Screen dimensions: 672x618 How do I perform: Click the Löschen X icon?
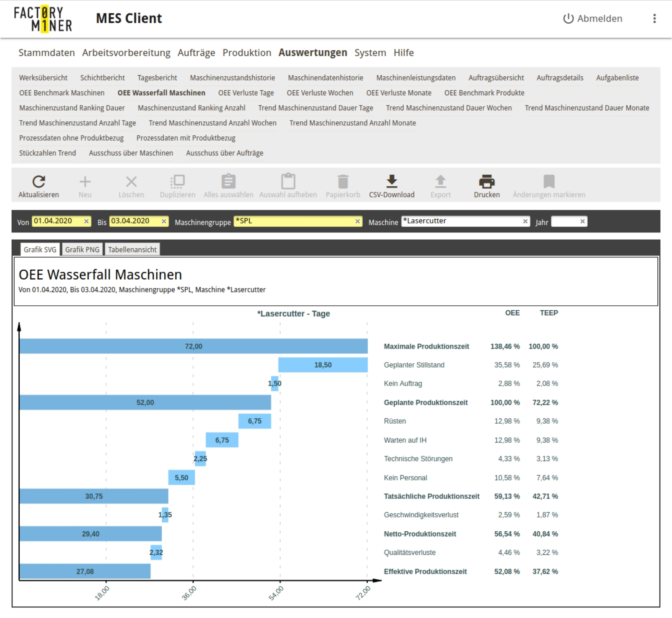[x=131, y=182]
